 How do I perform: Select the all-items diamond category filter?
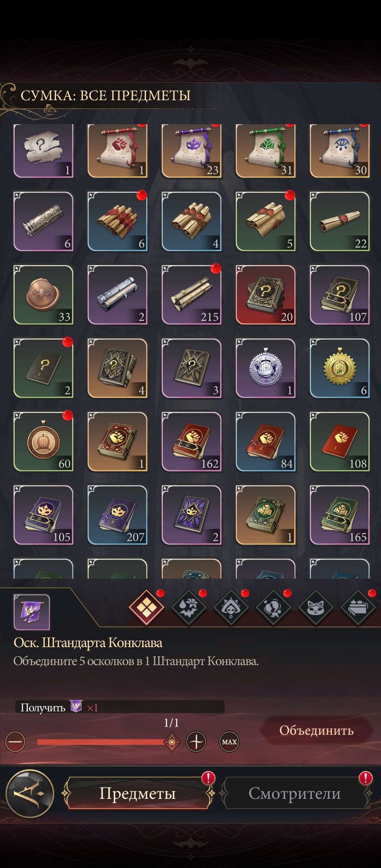(x=146, y=608)
